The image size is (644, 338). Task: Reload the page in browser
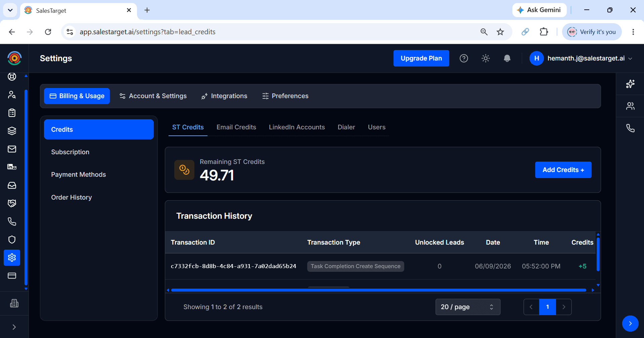click(48, 32)
